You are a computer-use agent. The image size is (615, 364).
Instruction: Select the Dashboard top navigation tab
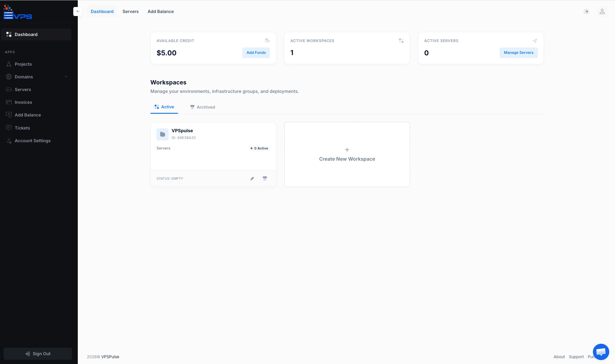click(102, 11)
